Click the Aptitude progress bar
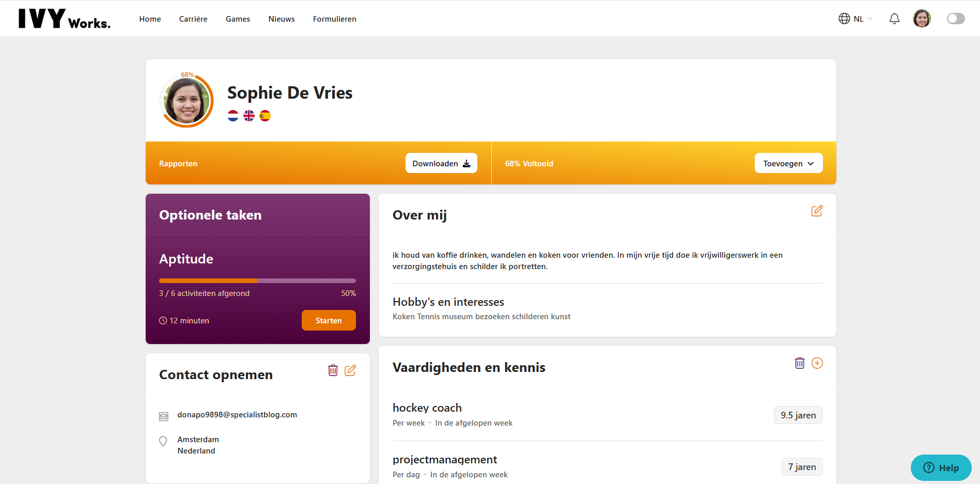The height and width of the screenshot is (484, 980). (x=257, y=281)
